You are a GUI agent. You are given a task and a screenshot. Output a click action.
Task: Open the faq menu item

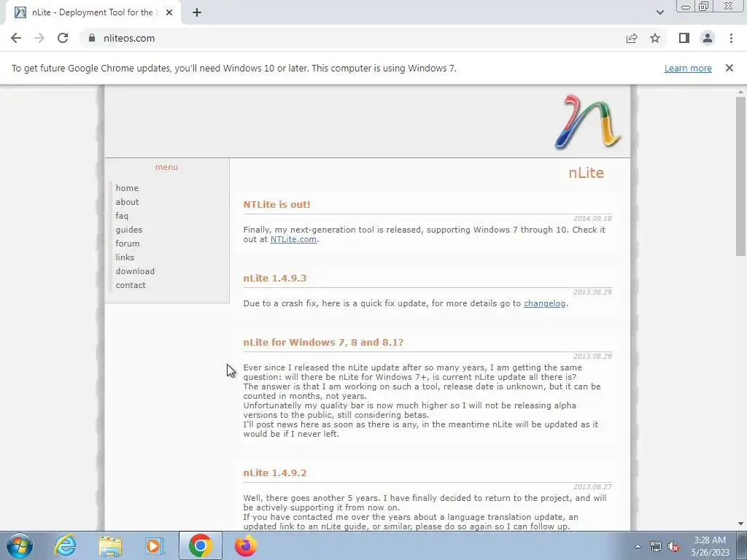point(122,216)
